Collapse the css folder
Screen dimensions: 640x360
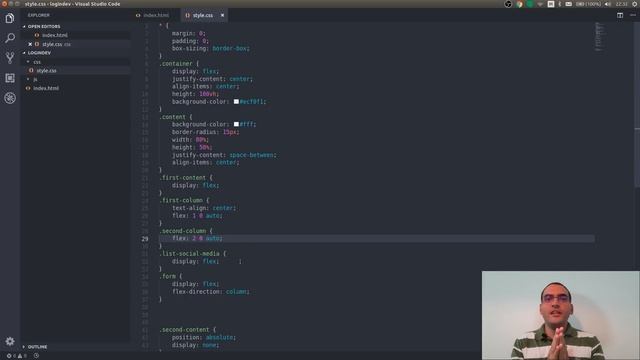pyautogui.click(x=37, y=62)
